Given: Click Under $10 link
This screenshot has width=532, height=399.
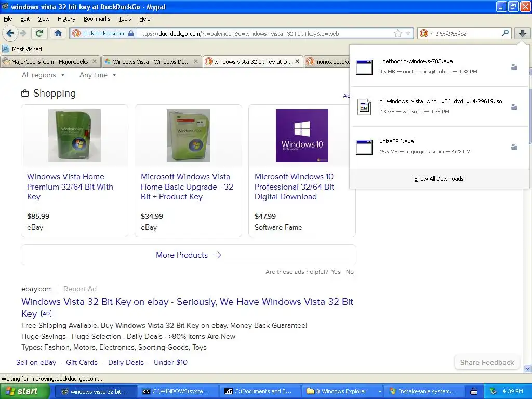Looking at the screenshot, I should [x=170, y=362].
